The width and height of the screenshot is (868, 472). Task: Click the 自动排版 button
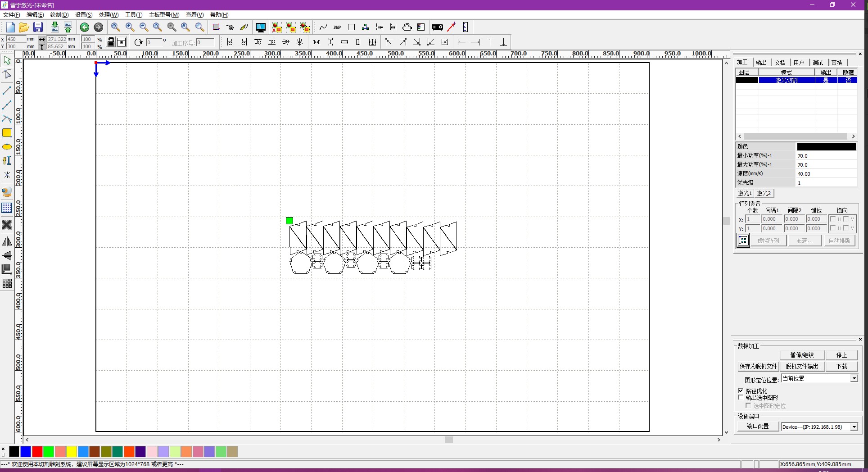tap(839, 241)
